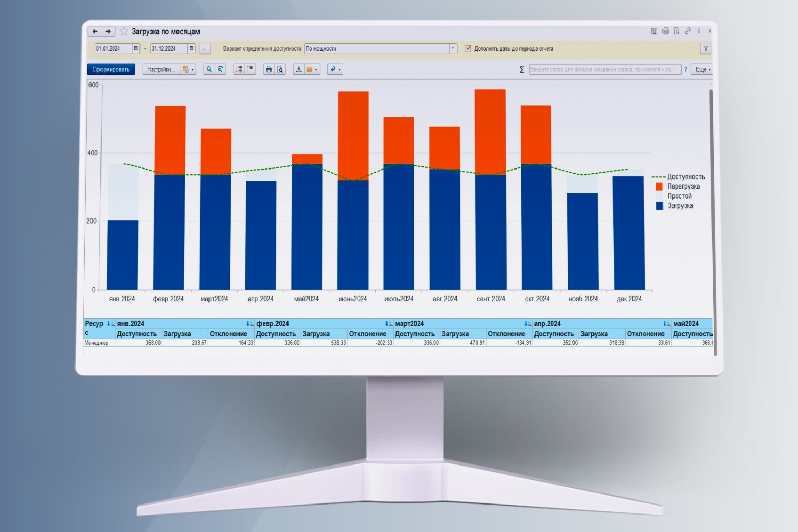Expand the 'Еще' dropdown menu

point(703,69)
